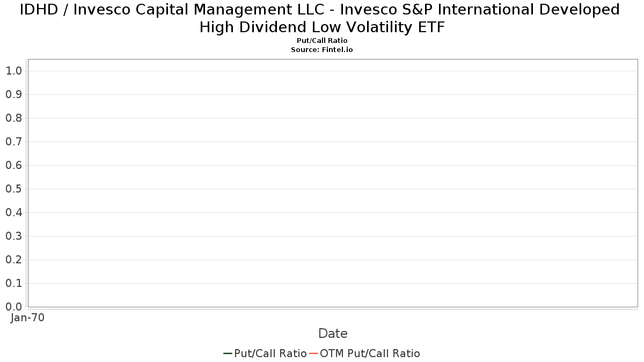Toggle the Put/Call Ratio legend label
This screenshot has height=362, width=644.
click(270, 353)
